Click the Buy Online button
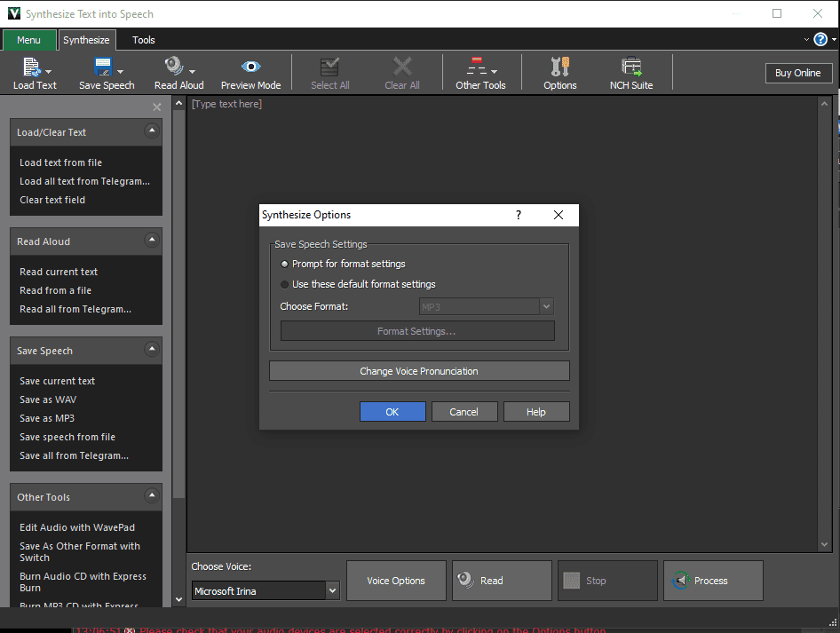This screenshot has width=840, height=633. [x=798, y=73]
